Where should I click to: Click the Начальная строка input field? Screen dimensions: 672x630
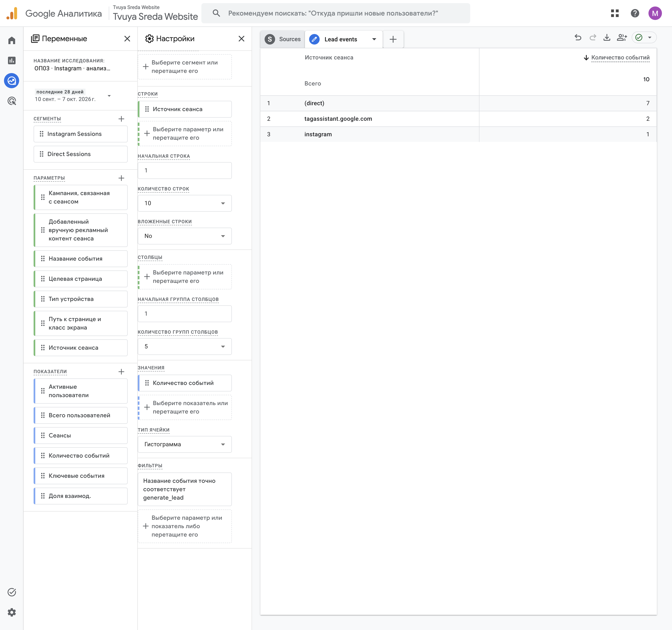tap(185, 170)
